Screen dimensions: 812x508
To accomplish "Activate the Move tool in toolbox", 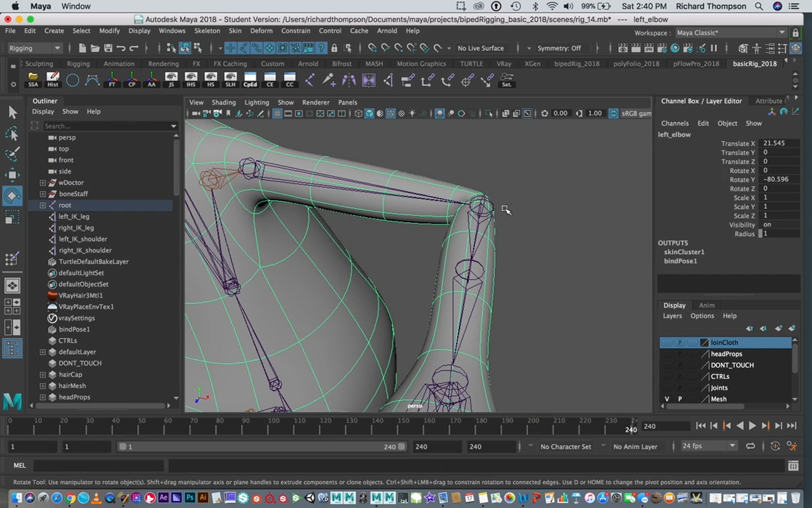I will click(12, 175).
